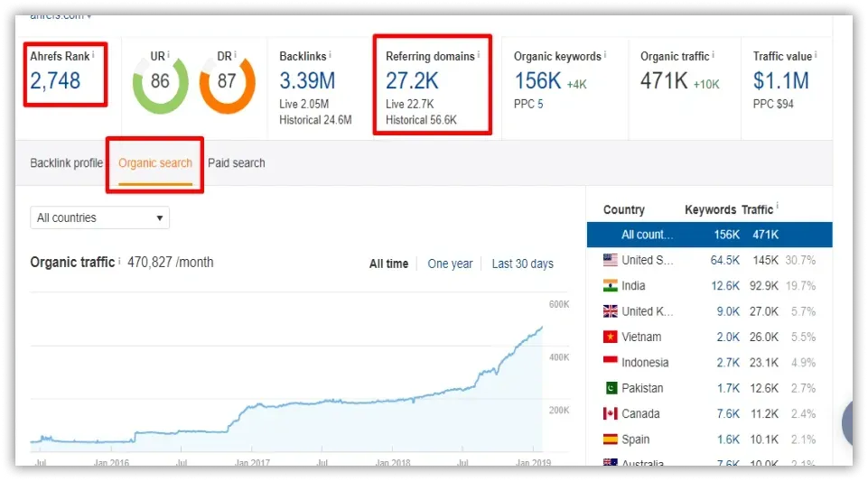Viewport: 868px width, 481px height.
Task: Switch to the Backlink profile tab
Action: (67, 163)
